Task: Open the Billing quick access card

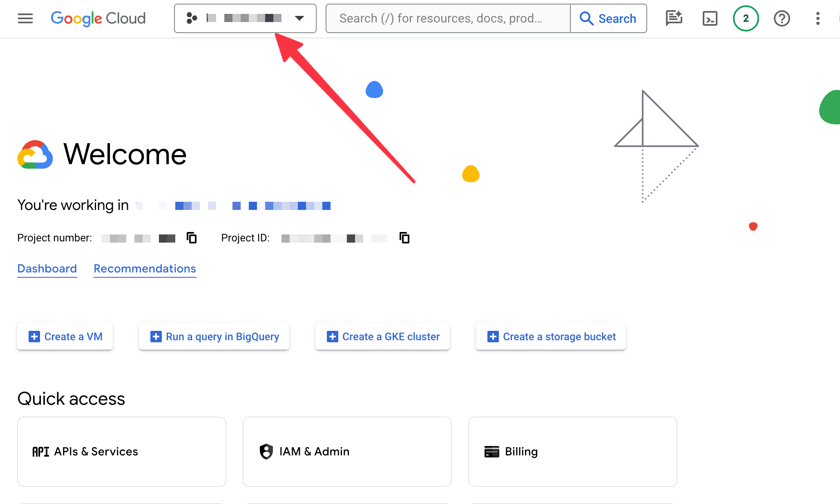Action: click(x=572, y=451)
